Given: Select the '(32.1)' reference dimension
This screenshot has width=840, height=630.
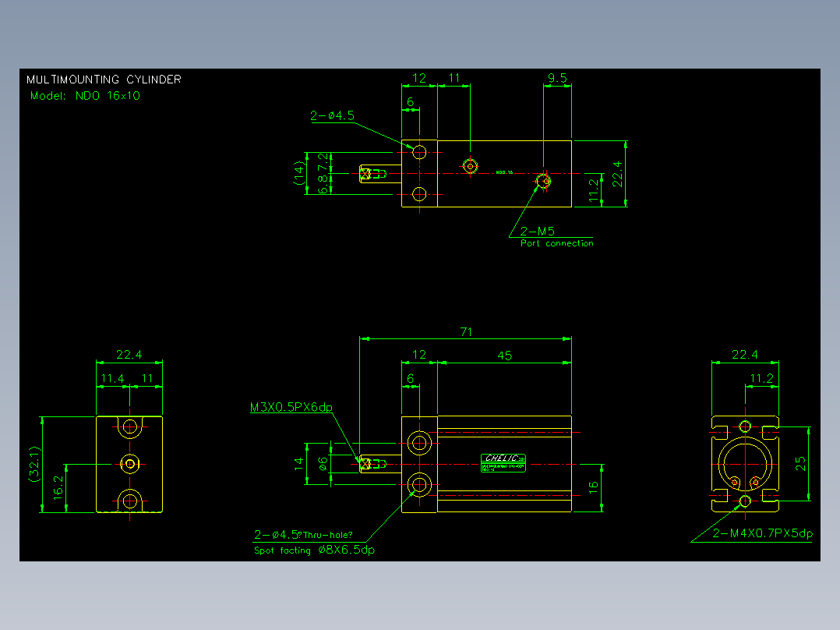Looking at the screenshot, I should pos(35,465).
